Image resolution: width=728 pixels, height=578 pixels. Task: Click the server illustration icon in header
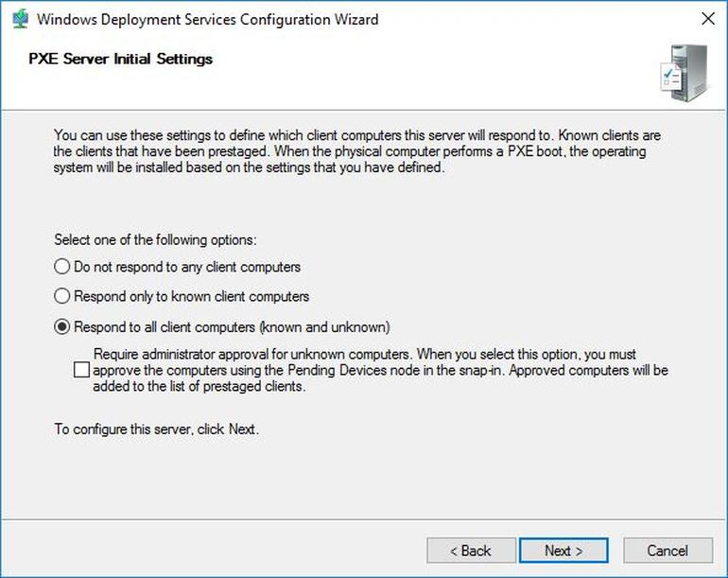pos(683,74)
